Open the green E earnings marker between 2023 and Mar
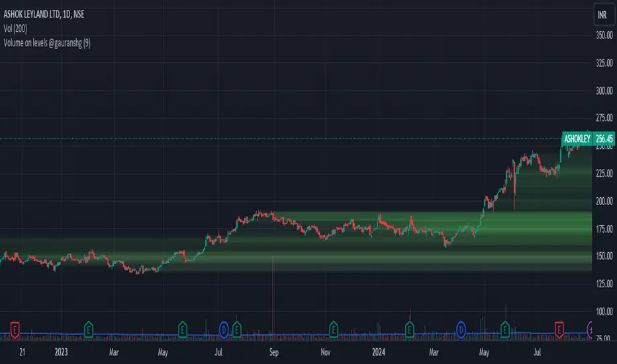 pyautogui.click(x=89, y=330)
